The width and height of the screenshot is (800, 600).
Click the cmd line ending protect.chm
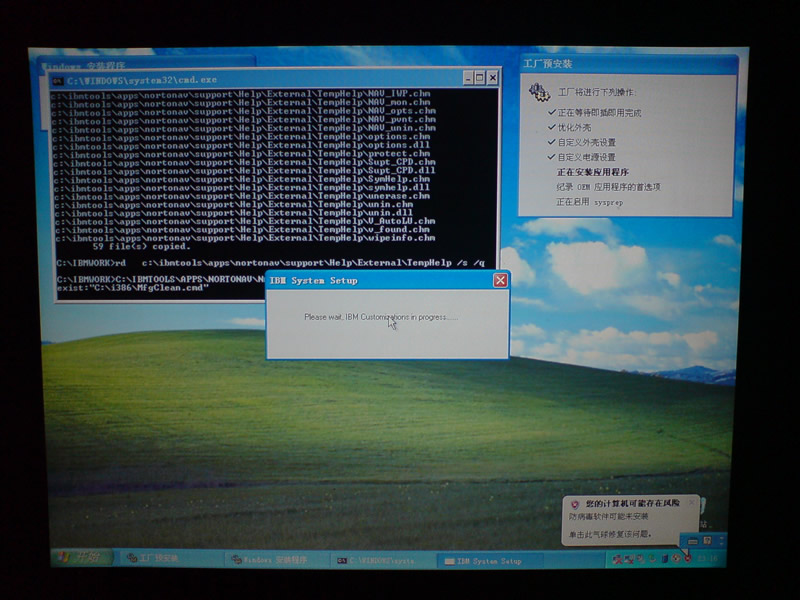(x=241, y=154)
